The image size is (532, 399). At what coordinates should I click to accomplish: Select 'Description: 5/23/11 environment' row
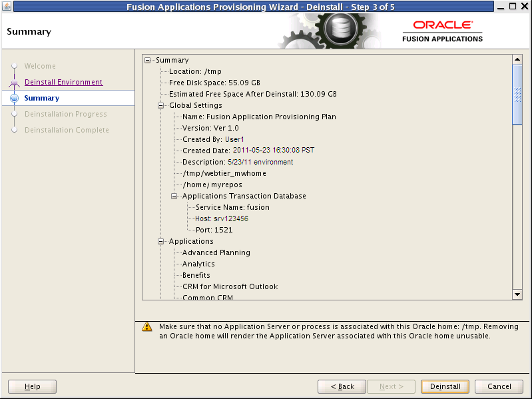click(238, 162)
